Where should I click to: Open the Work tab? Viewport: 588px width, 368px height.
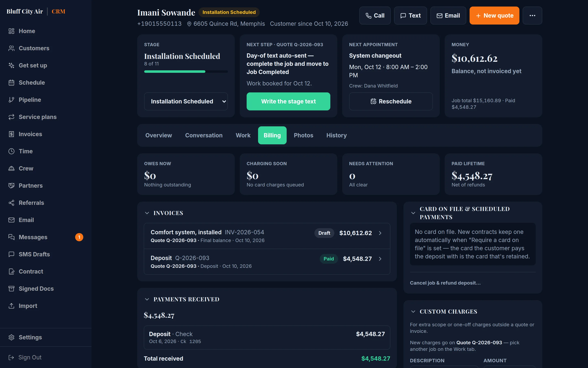(x=243, y=135)
